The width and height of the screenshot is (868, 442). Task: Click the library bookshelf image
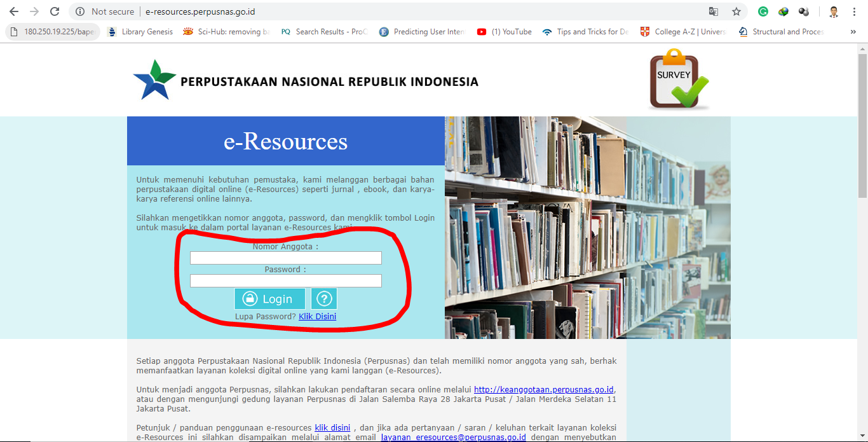[x=588, y=228]
